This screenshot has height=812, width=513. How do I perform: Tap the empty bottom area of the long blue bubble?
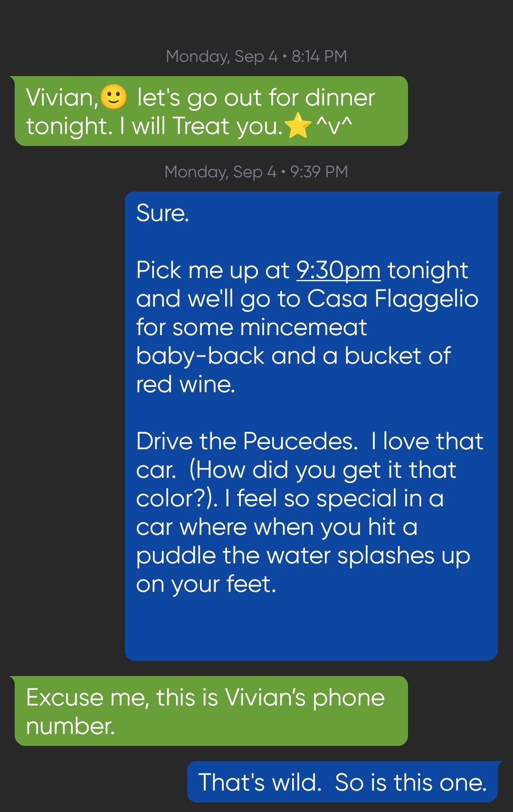pyautogui.click(x=311, y=628)
